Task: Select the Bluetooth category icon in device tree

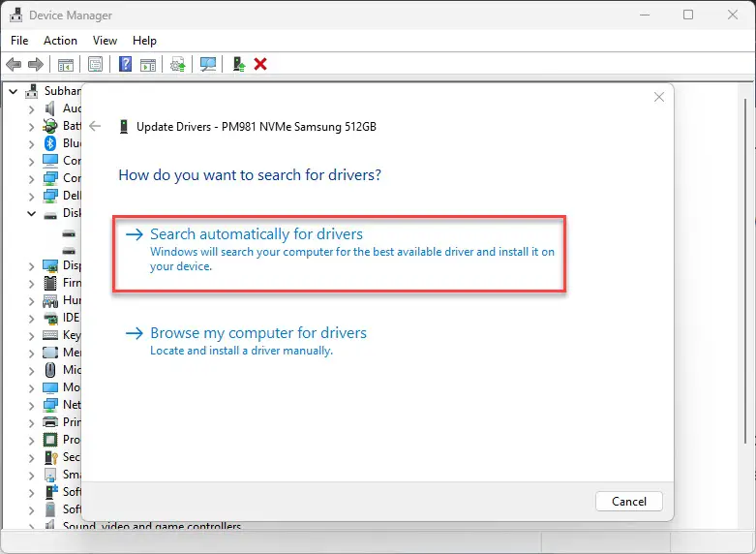Action: click(50, 143)
